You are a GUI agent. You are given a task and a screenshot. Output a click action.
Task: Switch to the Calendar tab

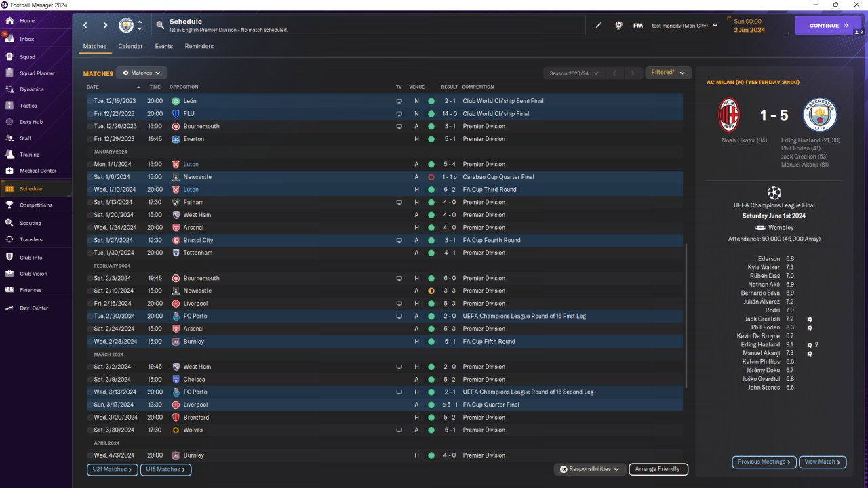130,47
